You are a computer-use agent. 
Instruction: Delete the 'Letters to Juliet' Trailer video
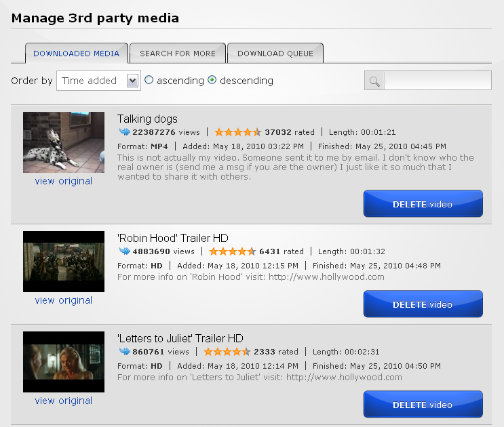(x=423, y=404)
